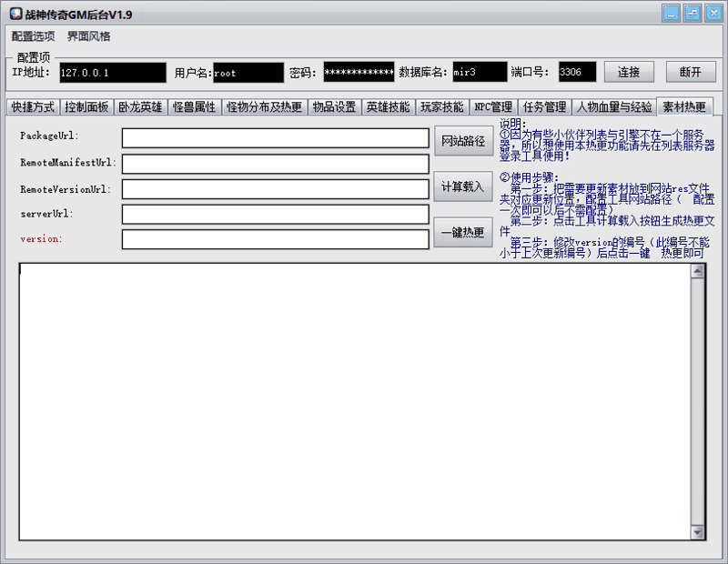Click the IP地址 input field
The width and height of the screenshot is (728, 564).
(x=112, y=72)
